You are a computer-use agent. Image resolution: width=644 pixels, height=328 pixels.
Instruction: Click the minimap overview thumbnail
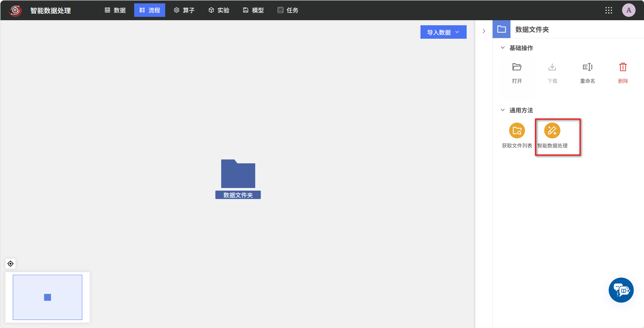pyautogui.click(x=48, y=297)
